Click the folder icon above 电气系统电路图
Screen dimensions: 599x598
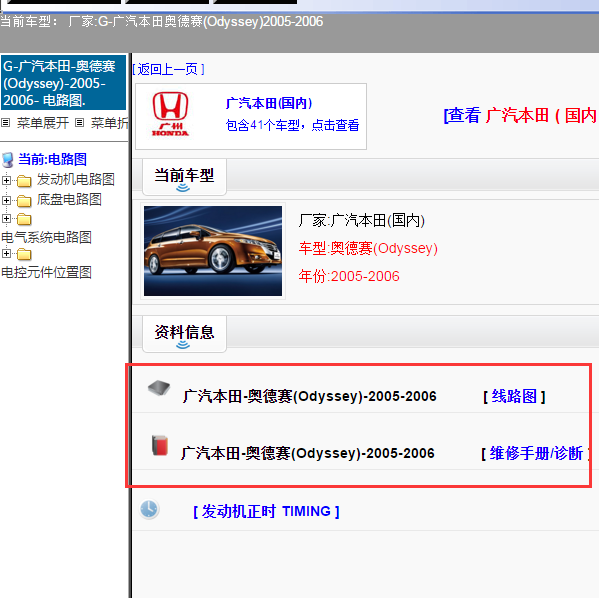click(x=24, y=219)
